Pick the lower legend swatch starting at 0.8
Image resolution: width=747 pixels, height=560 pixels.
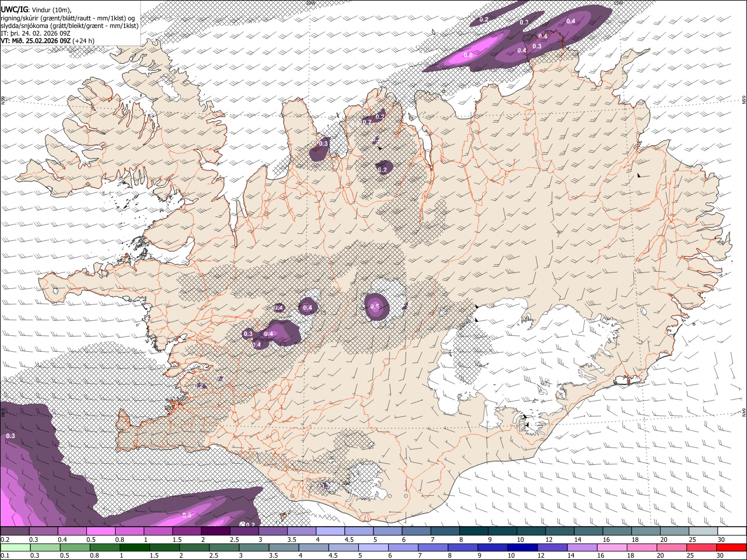[x=104, y=547]
